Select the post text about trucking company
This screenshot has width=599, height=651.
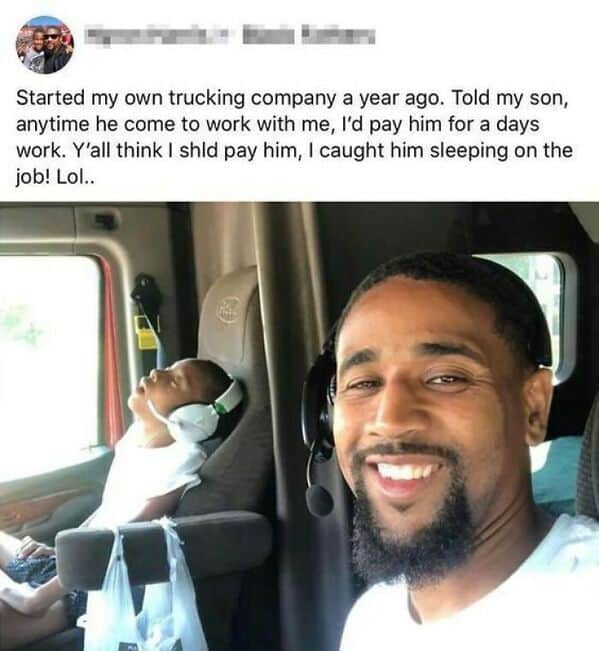click(294, 137)
